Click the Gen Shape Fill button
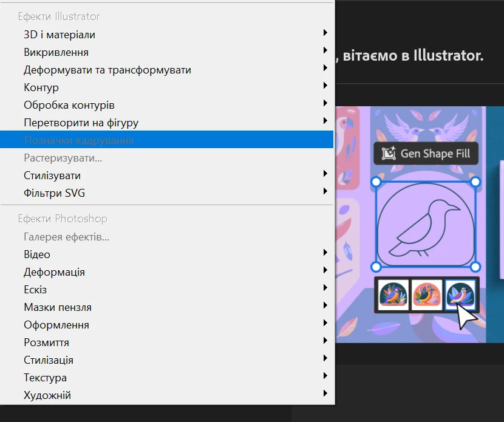Image resolution: width=504 pixels, height=422 pixels. 426,153
